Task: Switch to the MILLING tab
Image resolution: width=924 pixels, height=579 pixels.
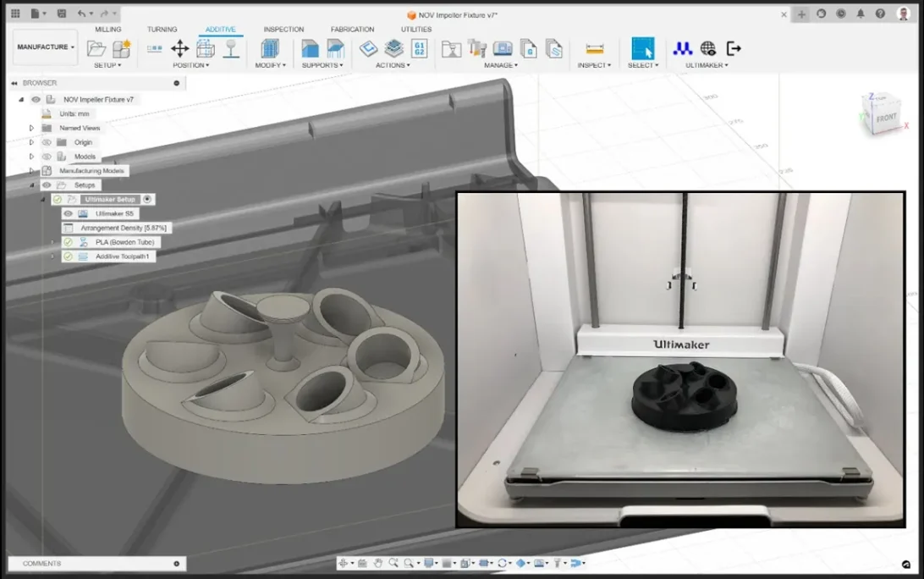Action: coord(108,29)
